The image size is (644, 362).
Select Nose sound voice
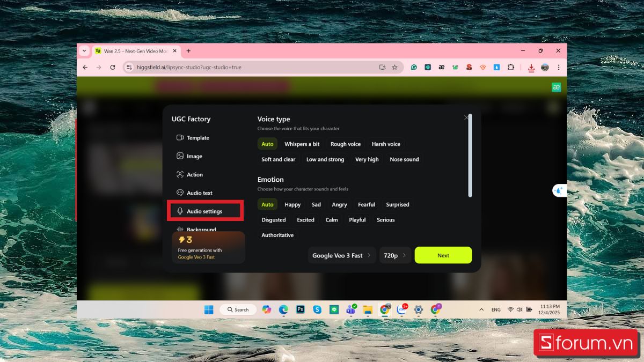coord(404,159)
